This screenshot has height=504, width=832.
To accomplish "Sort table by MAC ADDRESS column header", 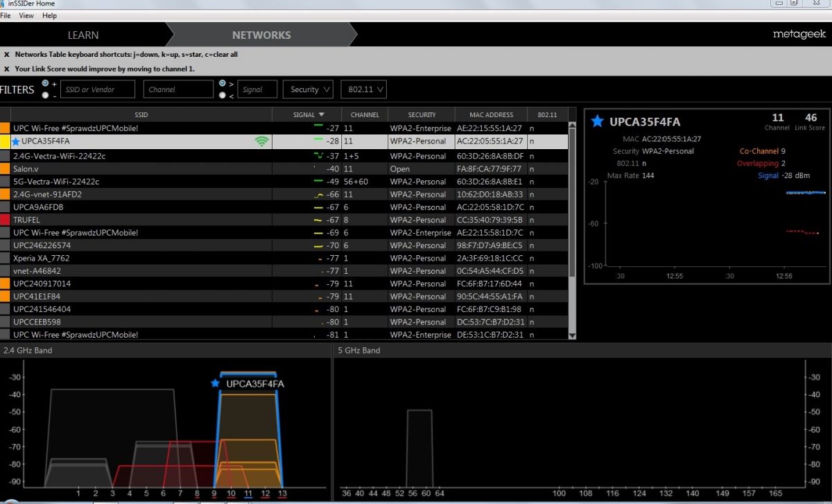I will (491, 114).
